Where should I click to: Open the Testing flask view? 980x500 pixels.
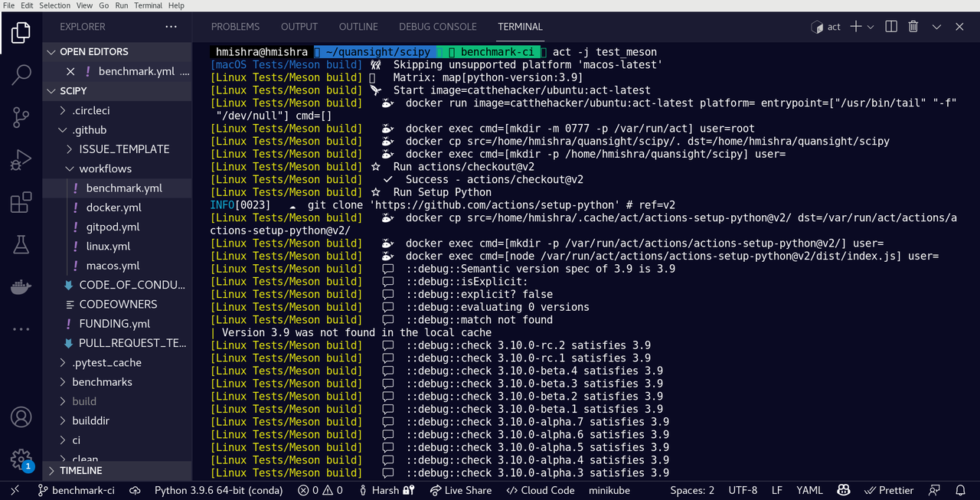tap(21, 245)
